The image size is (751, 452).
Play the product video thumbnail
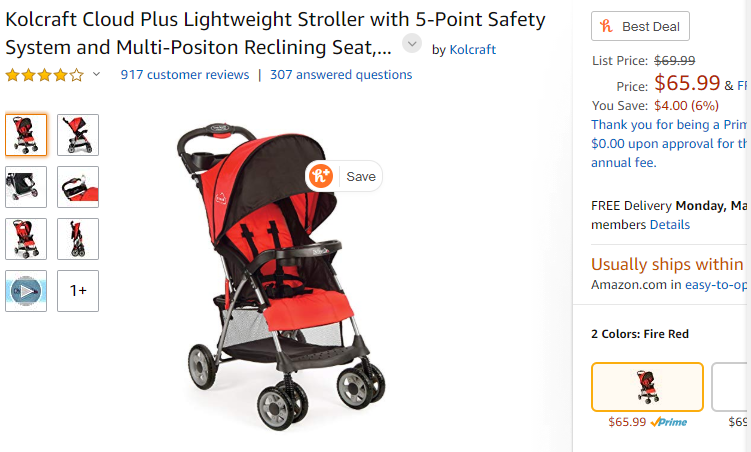26,291
